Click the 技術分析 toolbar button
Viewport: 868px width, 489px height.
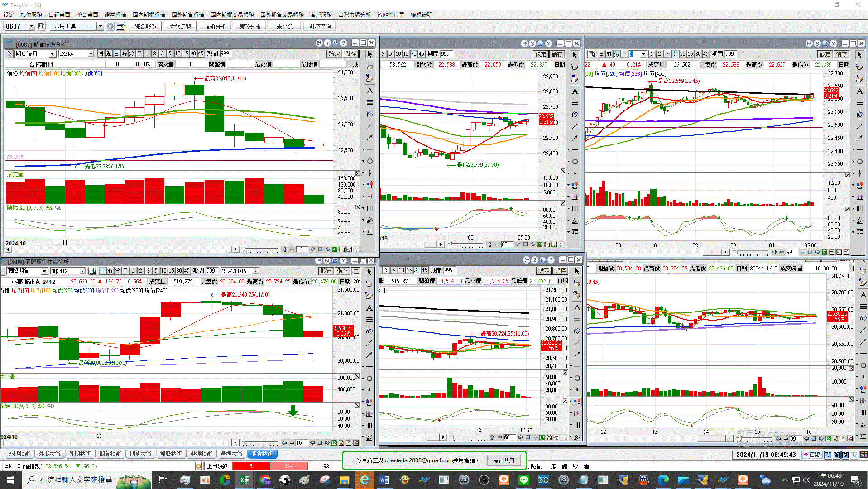pyautogui.click(x=215, y=26)
